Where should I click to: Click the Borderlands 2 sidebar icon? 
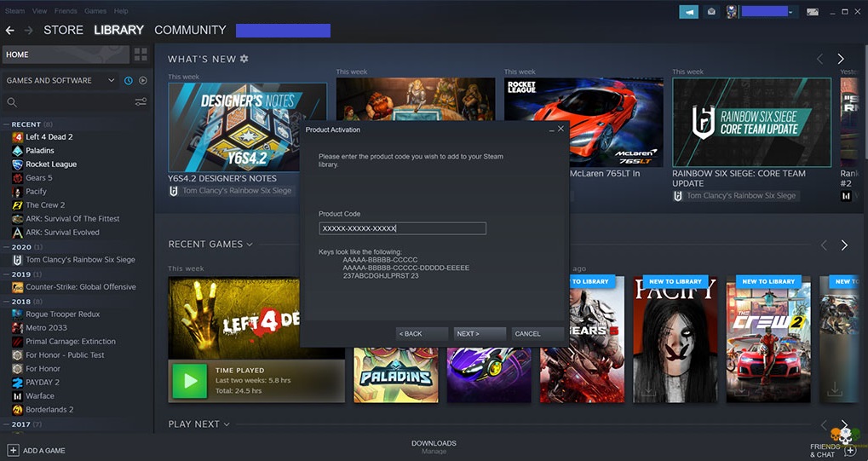click(x=18, y=410)
